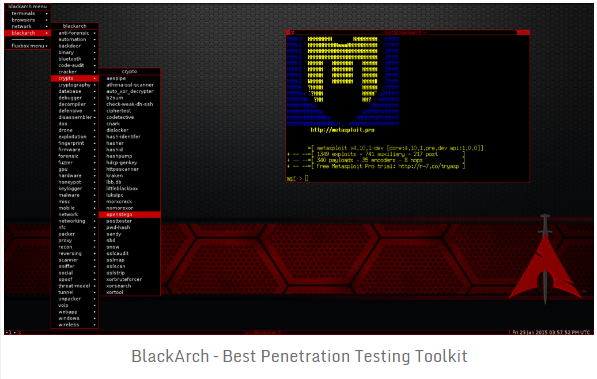
Task: Open the scanner category
Action: pos(75,260)
